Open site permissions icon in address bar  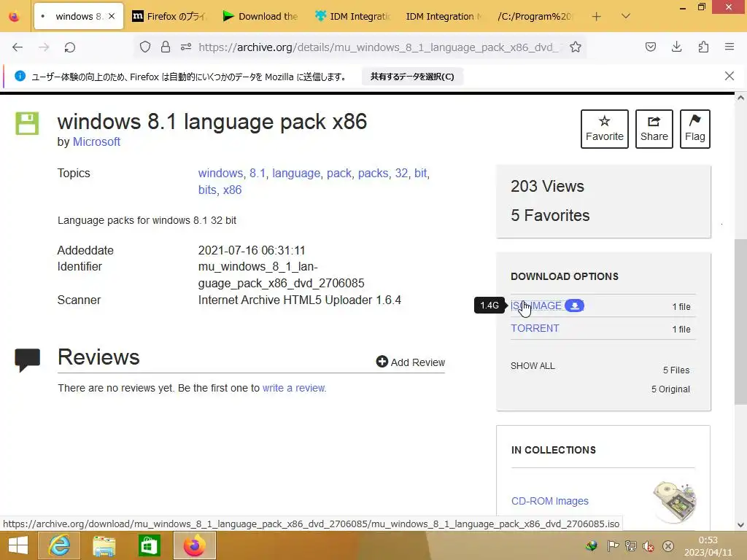coord(186,47)
